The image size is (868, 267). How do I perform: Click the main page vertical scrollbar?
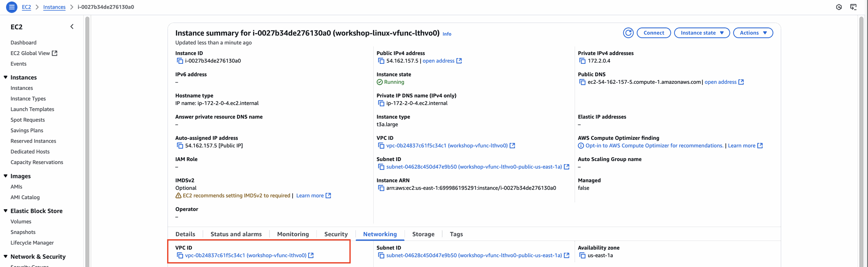pos(861,141)
